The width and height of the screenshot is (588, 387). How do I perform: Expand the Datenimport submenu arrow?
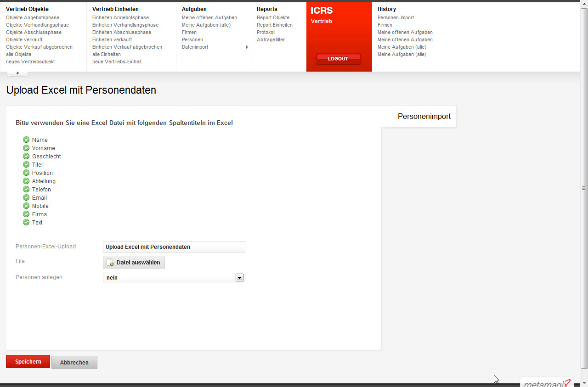pos(247,47)
